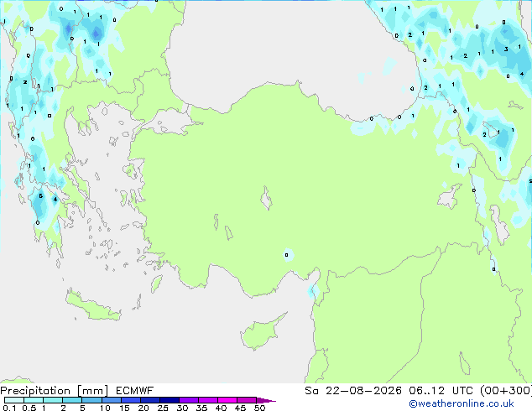532x411 pixels.
Task: Click the above-50 mm arrow tip of legend
Action: pyautogui.click(x=266, y=400)
